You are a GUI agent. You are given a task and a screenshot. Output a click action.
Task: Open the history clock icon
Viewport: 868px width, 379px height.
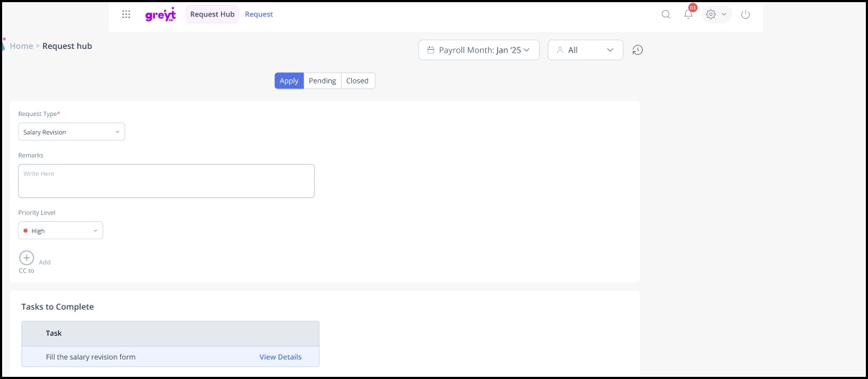(638, 50)
